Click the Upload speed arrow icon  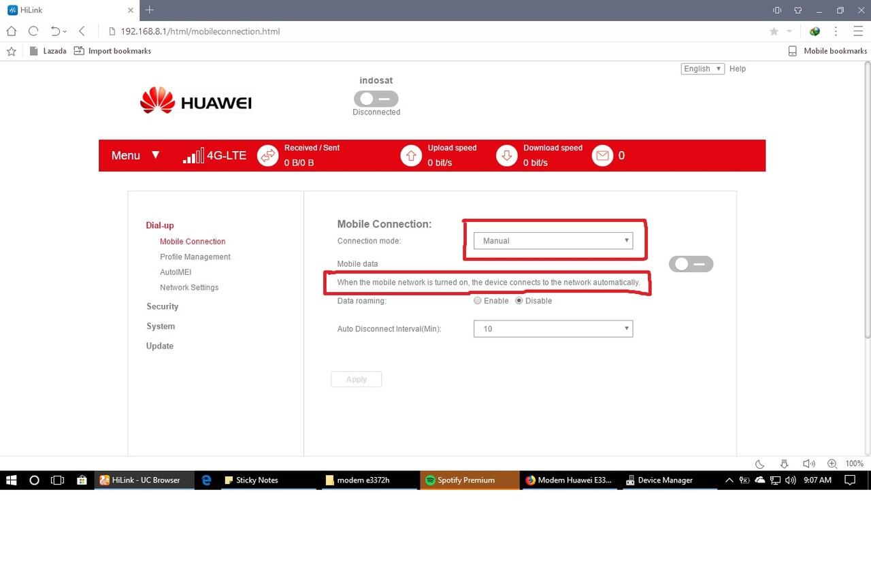[411, 156]
